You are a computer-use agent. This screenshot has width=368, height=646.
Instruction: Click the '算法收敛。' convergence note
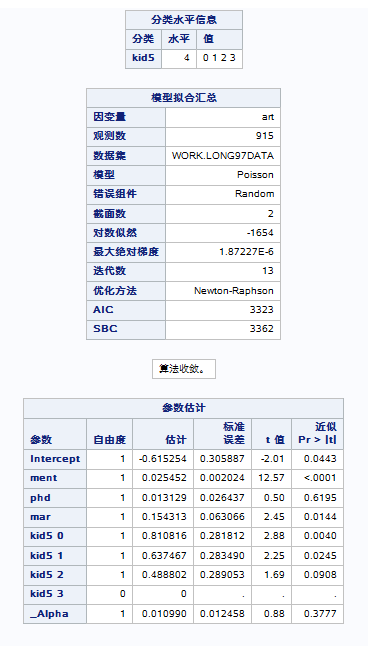(x=184, y=369)
